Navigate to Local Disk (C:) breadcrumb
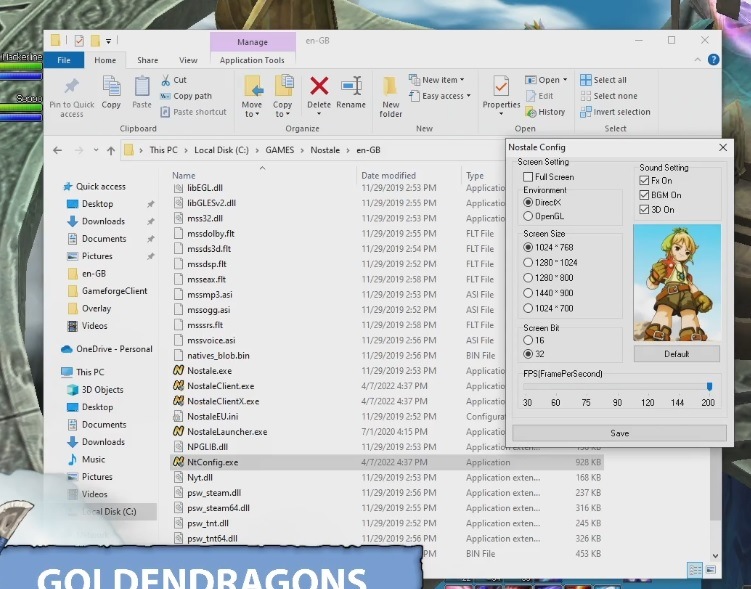Viewport: 751px width, 589px height. (x=221, y=150)
